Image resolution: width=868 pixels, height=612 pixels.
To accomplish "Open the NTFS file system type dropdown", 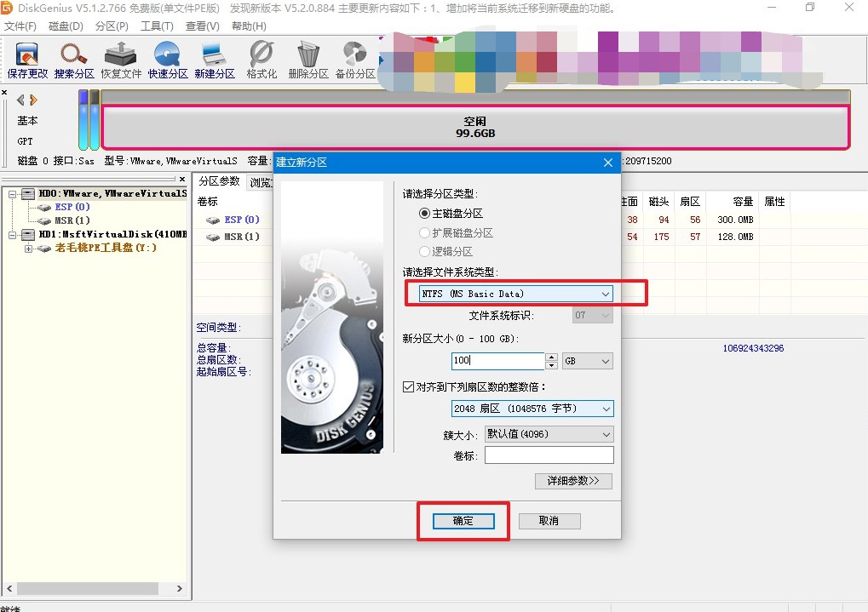I will 516,294.
